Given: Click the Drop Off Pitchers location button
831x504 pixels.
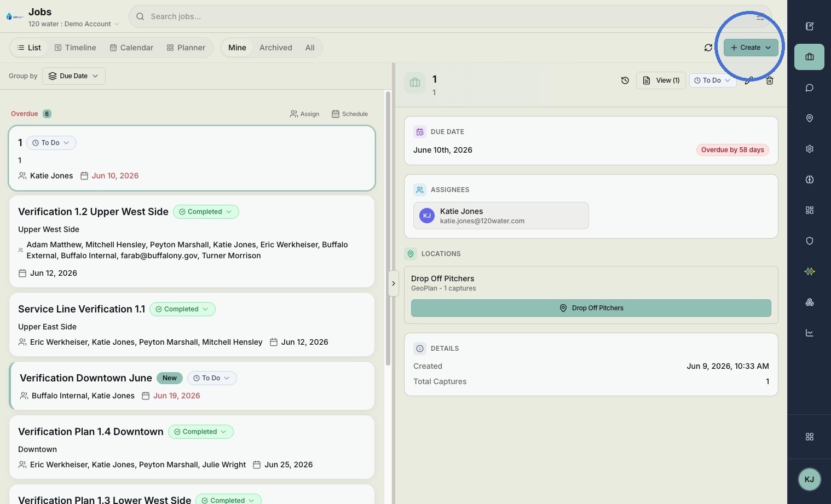Looking at the screenshot, I should [591, 308].
